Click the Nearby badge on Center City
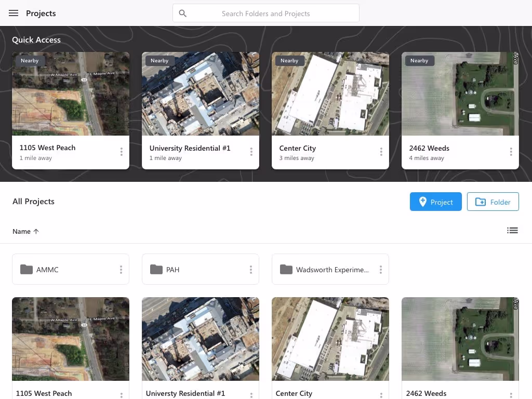Viewport: 532px width, 399px height. coord(289,60)
